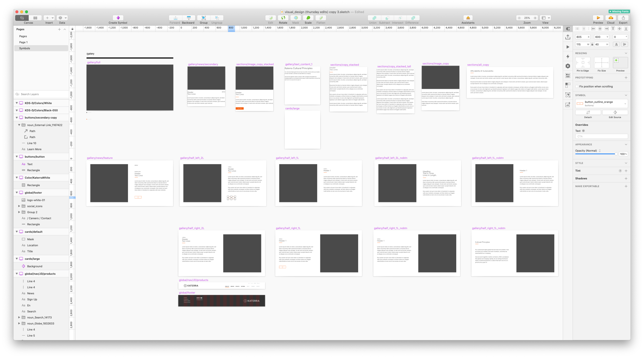The image size is (644, 358).
Task: Click the Cloud upload icon
Action: pyautogui.click(x=611, y=18)
